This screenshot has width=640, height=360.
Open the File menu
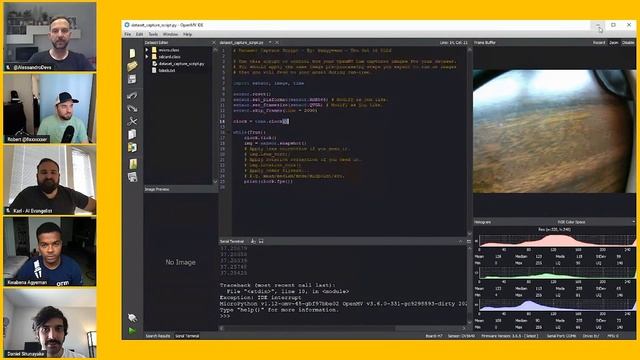pos(128,34)
